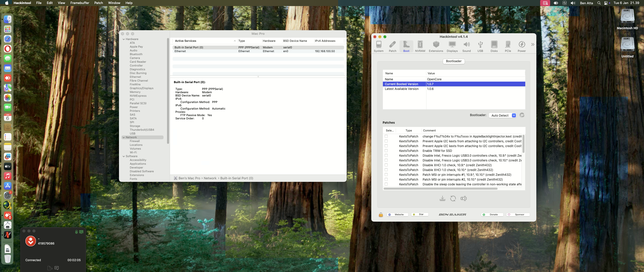Image resolution: width=644 pixels, height=272 pixels.
Task: Check the 'Disable the sleep code' patch checkbox
Action: coord(386,184)
